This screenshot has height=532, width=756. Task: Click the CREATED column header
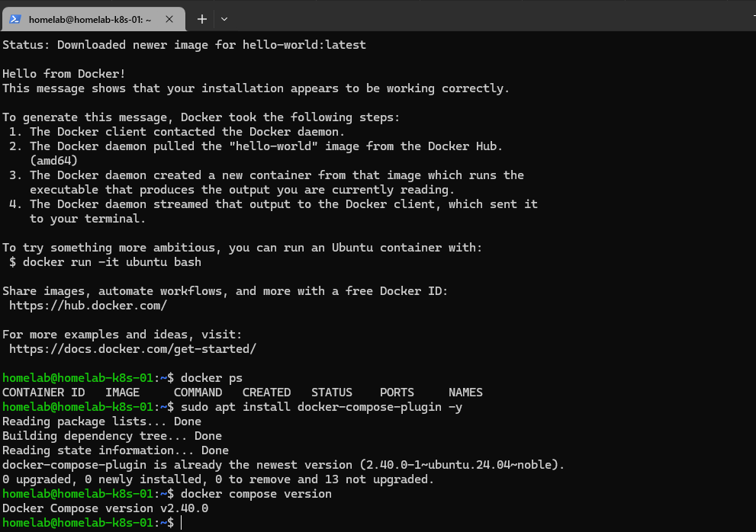(267, 393)
